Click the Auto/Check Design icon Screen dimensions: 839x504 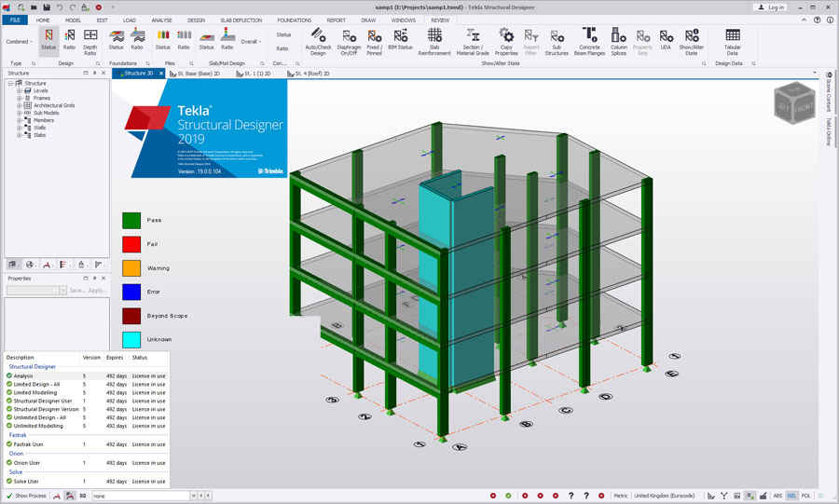318,40
